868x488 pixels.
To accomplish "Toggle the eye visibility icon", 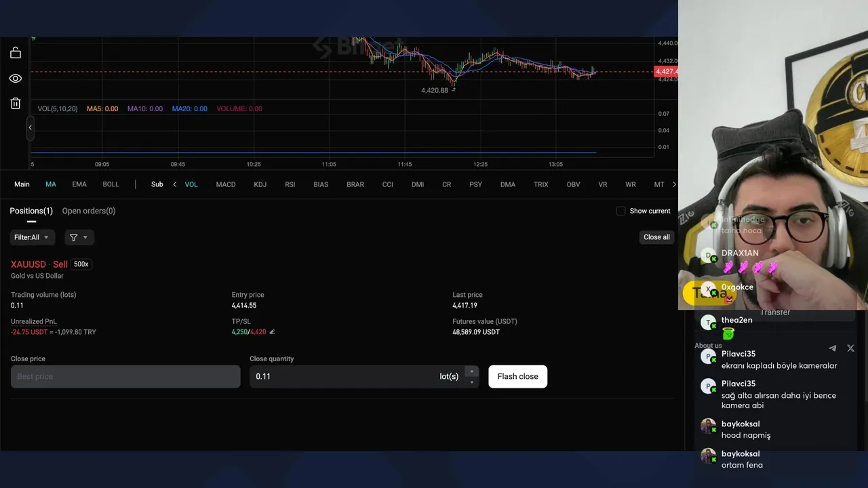I will 16,79.
